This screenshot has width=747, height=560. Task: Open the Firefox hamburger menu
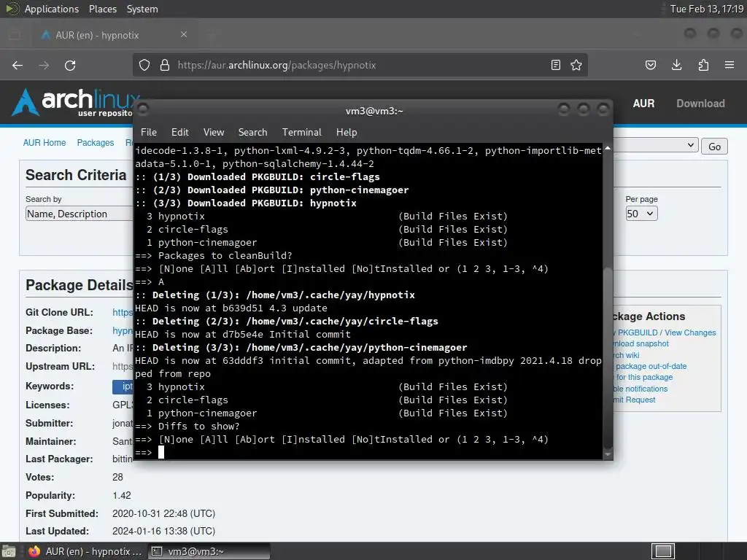click(729, 65)
